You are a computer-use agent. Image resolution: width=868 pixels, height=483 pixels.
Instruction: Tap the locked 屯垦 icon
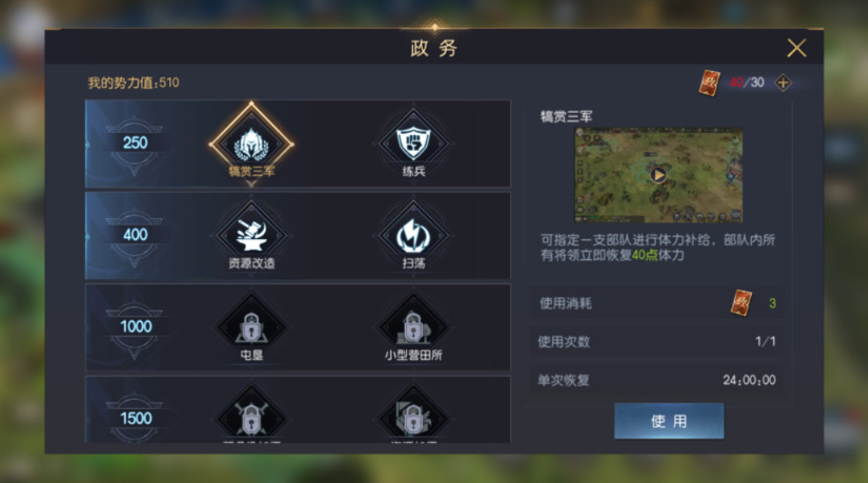[x=251, y=327]
